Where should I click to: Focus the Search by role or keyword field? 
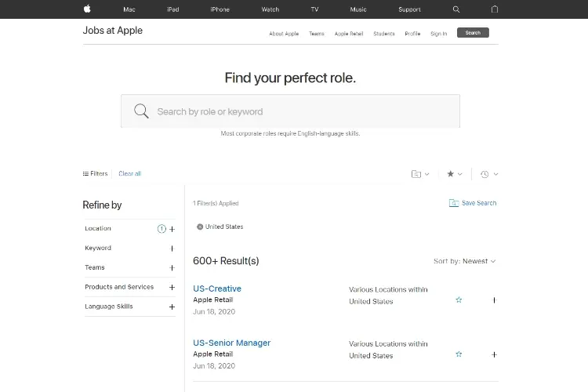pyautogui.click(x=290, y=111)
